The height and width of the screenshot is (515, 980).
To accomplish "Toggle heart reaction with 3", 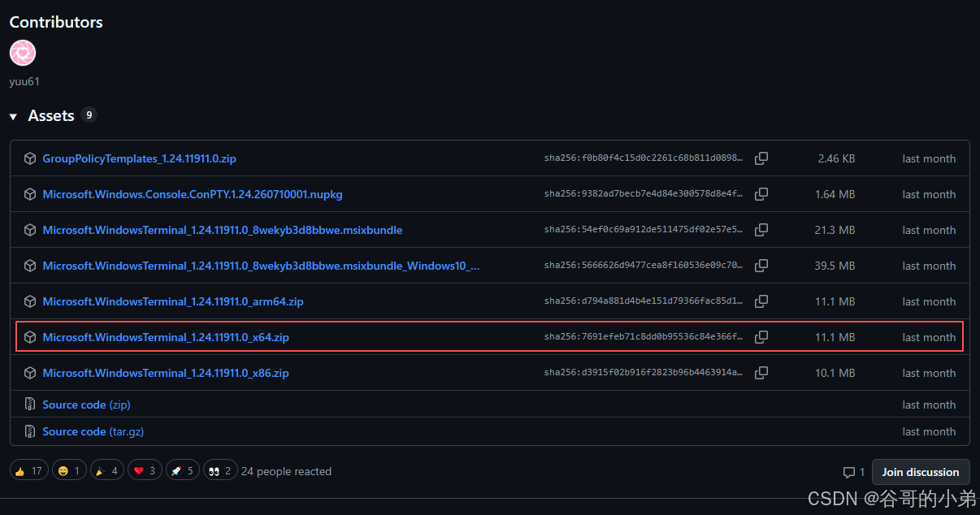I will [145, 471].
